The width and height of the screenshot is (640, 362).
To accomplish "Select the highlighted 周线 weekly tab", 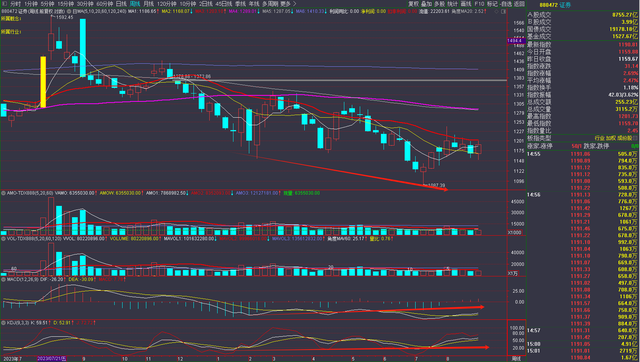I will [x=135, y=4].
